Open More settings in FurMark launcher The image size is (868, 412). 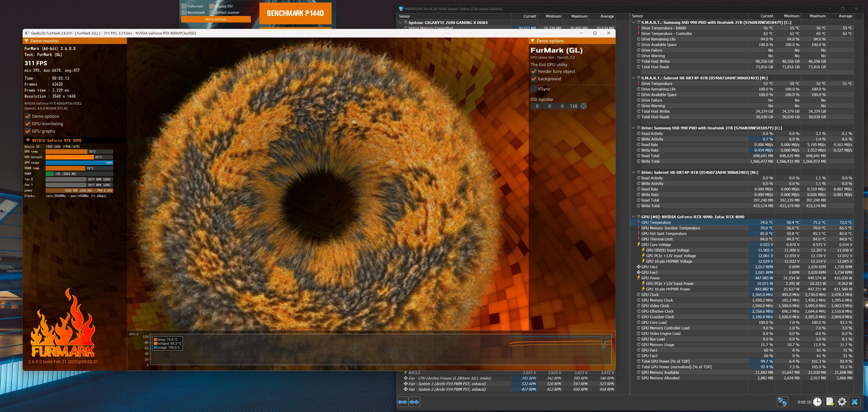point(216,19)
